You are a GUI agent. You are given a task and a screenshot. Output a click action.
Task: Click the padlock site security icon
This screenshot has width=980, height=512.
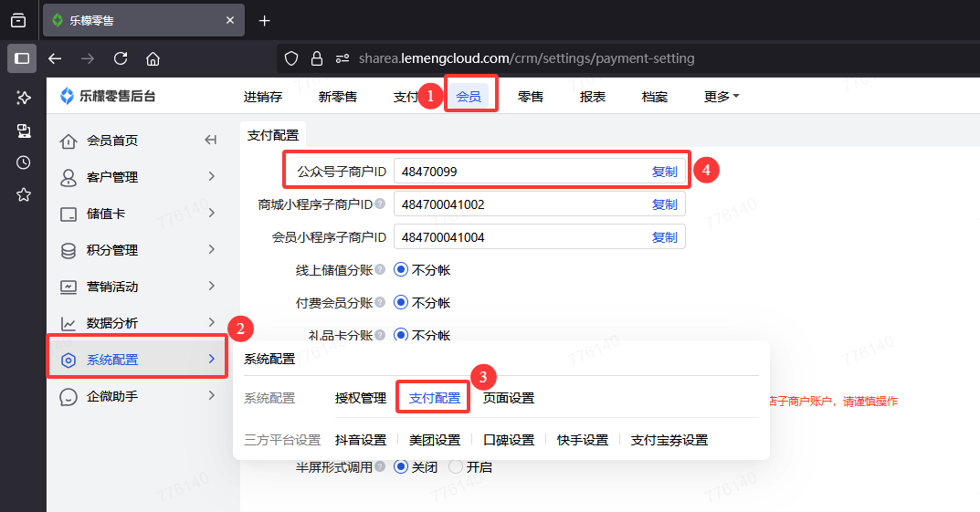coord(317,58)
